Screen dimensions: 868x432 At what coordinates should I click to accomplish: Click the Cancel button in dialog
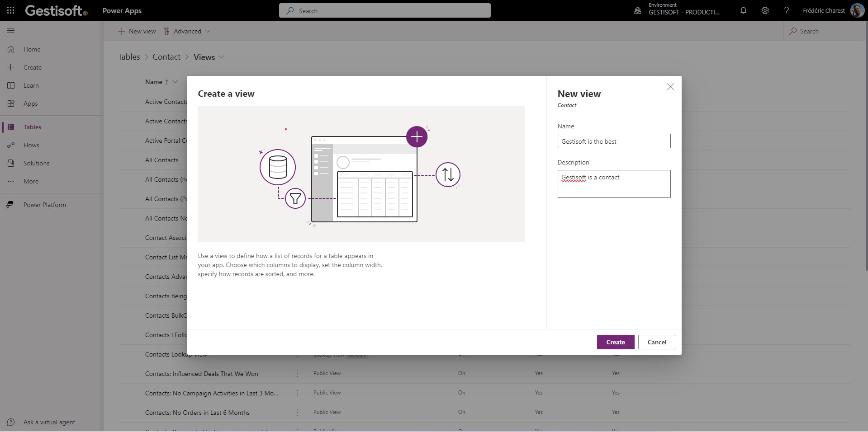(657, 342)
